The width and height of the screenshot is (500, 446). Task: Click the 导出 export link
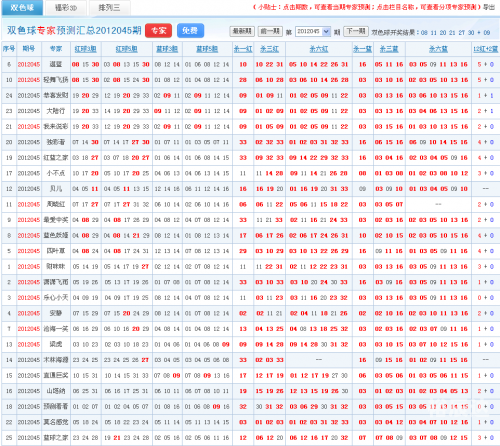click(x=489, y=7)
